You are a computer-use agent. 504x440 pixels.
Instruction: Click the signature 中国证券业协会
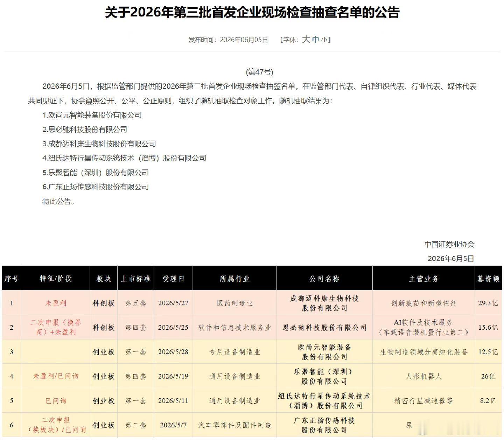[449, 244]
